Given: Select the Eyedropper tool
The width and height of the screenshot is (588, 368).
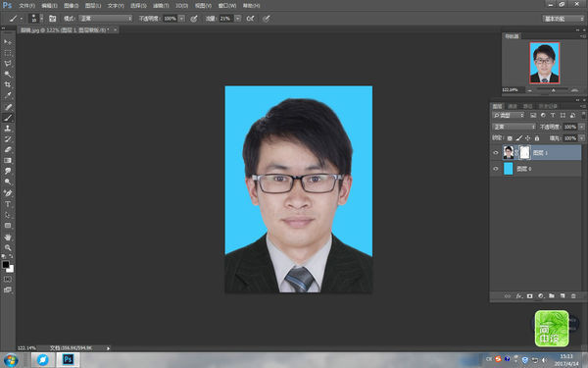Looking at the screenshot, I should tap(8, 95).
